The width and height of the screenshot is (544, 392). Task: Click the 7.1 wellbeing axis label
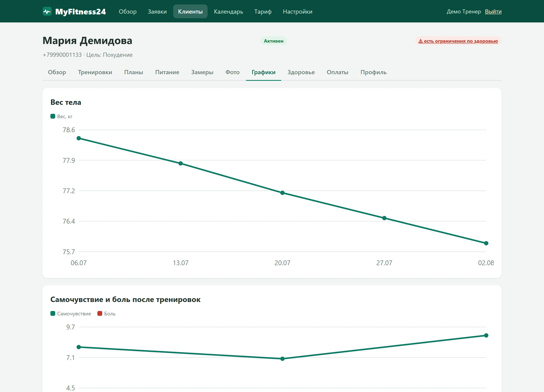pyautogui.click(x=71, y=357)
